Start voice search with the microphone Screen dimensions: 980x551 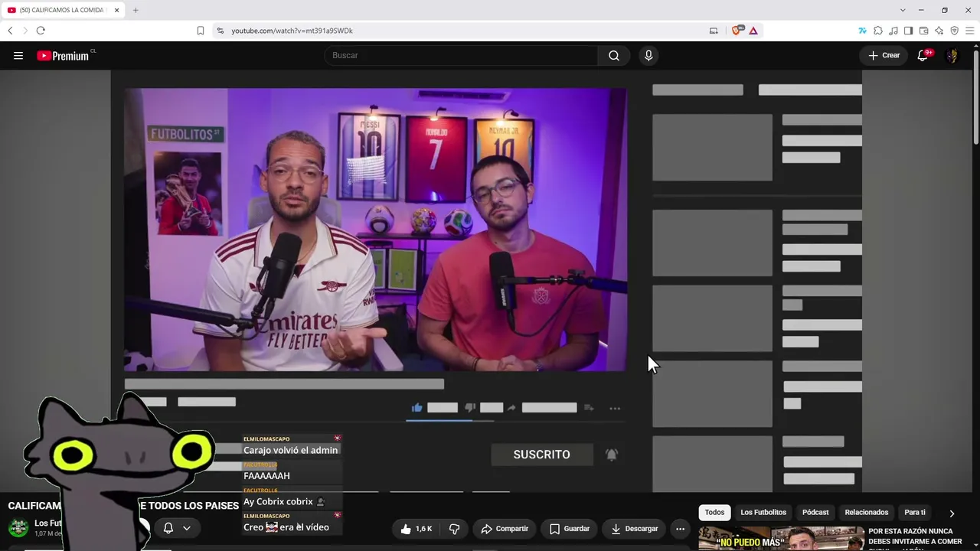pyautogui.click(x=648, y=55)
